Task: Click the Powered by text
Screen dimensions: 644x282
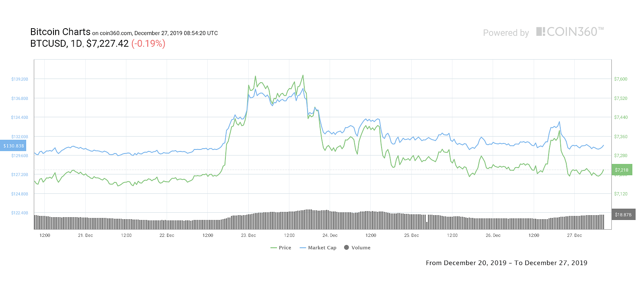Action: tap(506, 33)
